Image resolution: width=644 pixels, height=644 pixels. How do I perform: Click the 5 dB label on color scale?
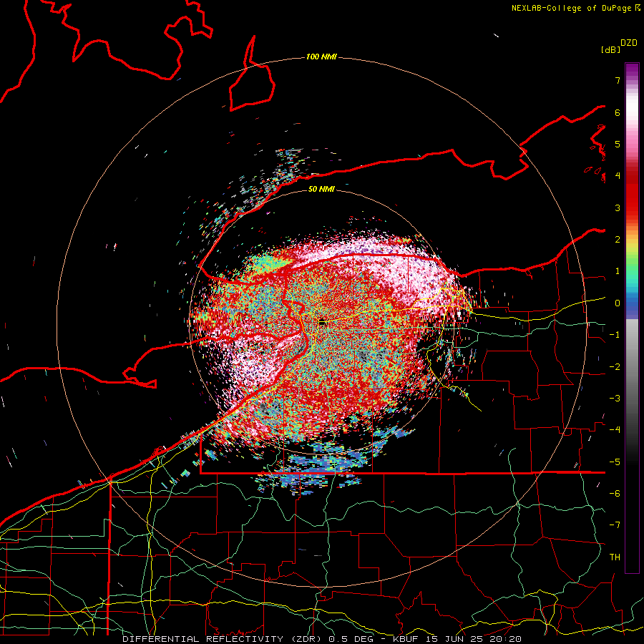click(618, 144)
